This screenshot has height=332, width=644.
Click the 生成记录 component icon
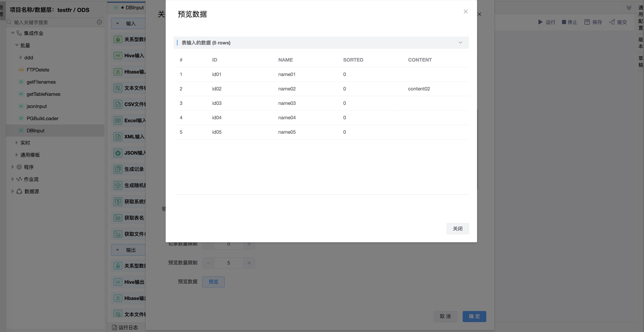(x=118, y=169)
